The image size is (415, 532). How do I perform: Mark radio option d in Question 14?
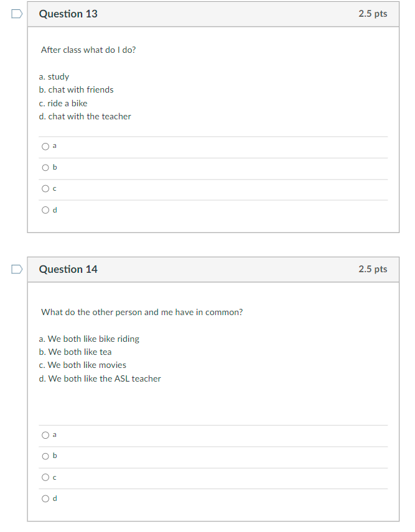coord(45,498)
